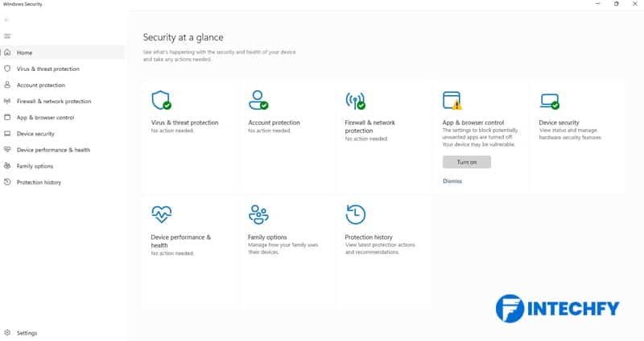Click the person icon beside Account protection
The width and height of the screenshot is (644, 341).
point(7,85)
